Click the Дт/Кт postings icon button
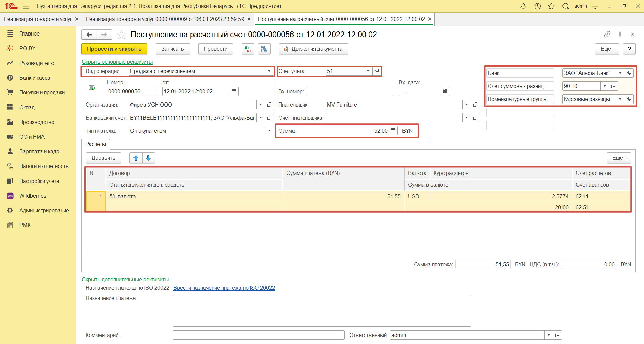The width and height of the screenshot is (644, 344). (248, 49)
